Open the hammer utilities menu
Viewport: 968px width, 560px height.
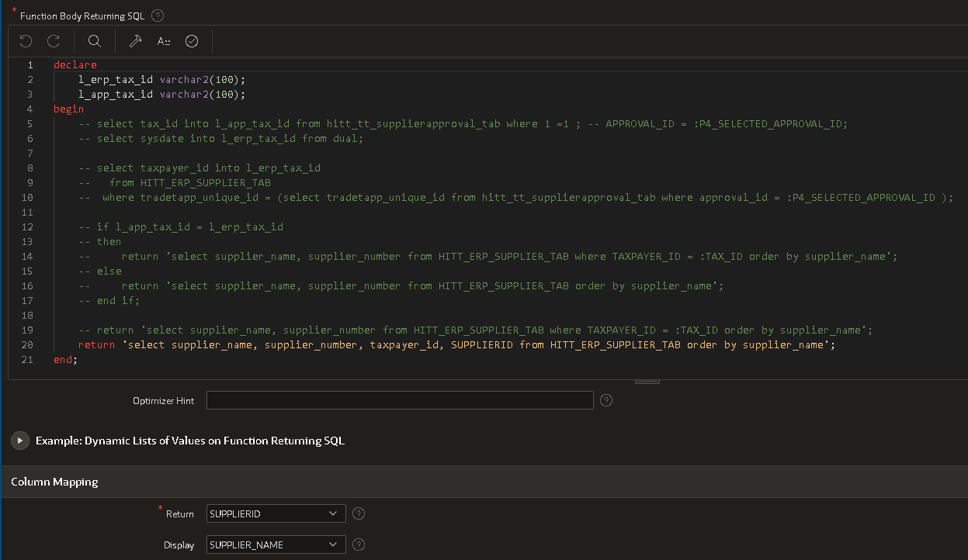pyautogui.click(x=135, y=41)
